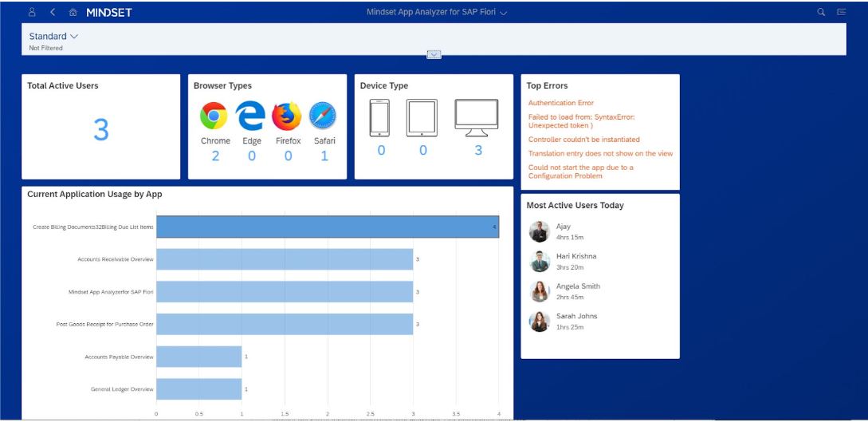The image size is (868, 422).
Task: Click the tablet device icon
Action: [422, 117]
